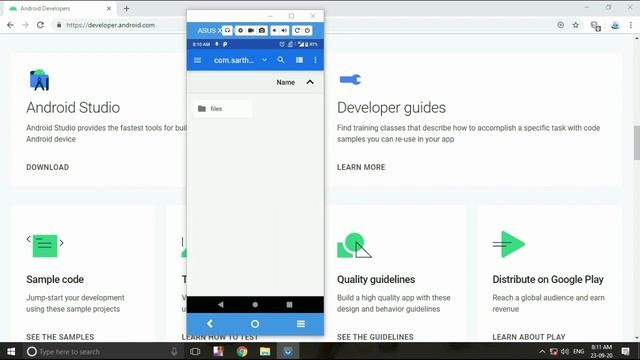Open the file manager three-dot overflow menu
Screen dimensions: 640x360
pos(315,60)
